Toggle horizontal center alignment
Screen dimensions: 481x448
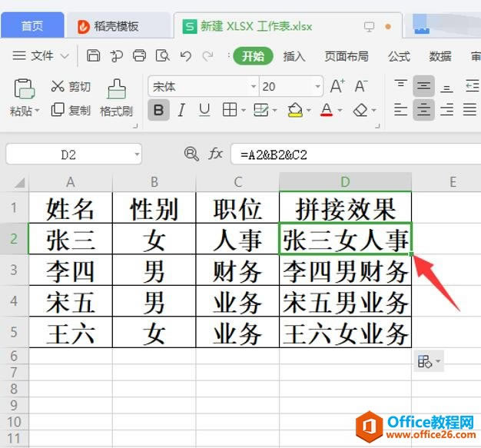point(423,110)
